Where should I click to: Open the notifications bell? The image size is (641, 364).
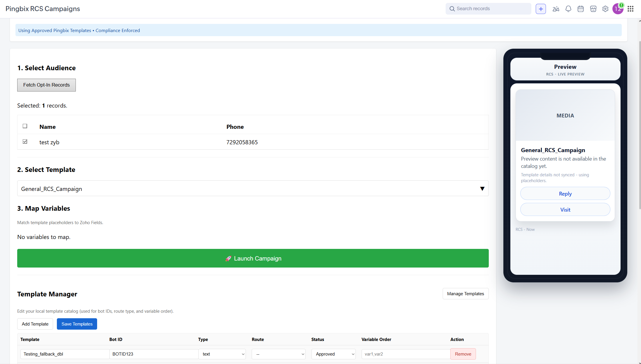pyautogui.click(x=568, y=9)
